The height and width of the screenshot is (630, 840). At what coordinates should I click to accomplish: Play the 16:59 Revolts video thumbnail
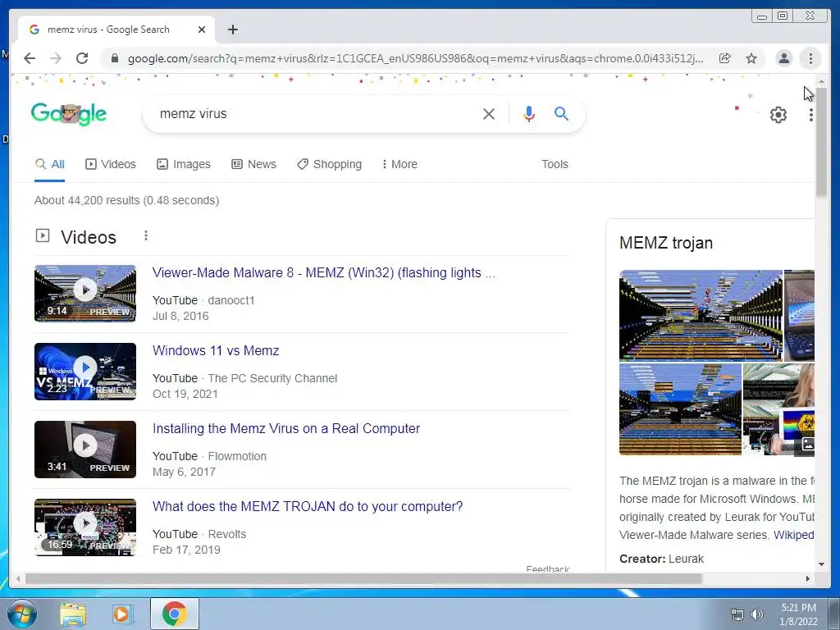coord(85,527)
